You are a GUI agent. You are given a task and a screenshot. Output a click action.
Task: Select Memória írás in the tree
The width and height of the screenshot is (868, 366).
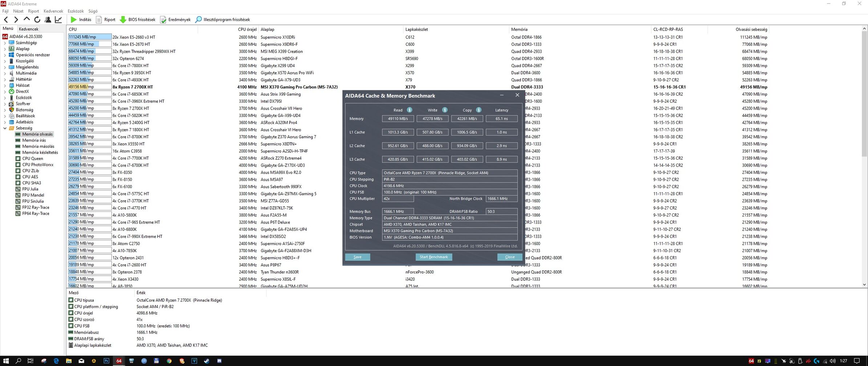(x=34, y=140)
